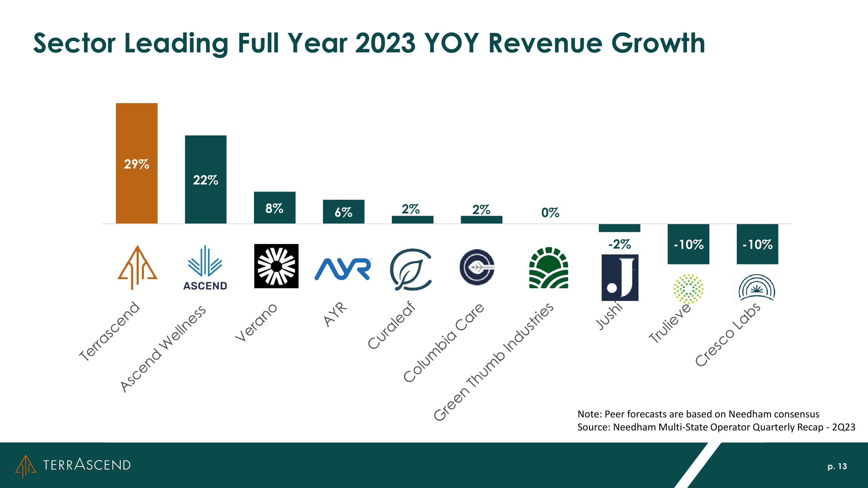Click the Terrascend axis label
This screenshot has width=868, height=488.
(x=109, y=332)
